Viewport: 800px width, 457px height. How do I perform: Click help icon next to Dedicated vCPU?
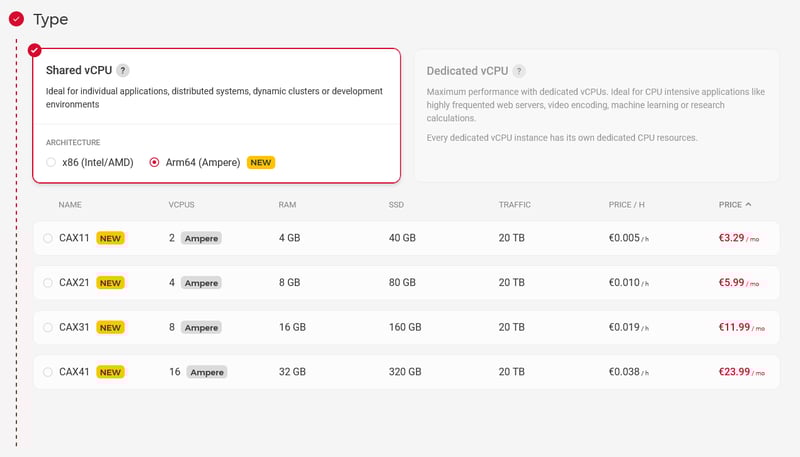(x=520, y=71)
